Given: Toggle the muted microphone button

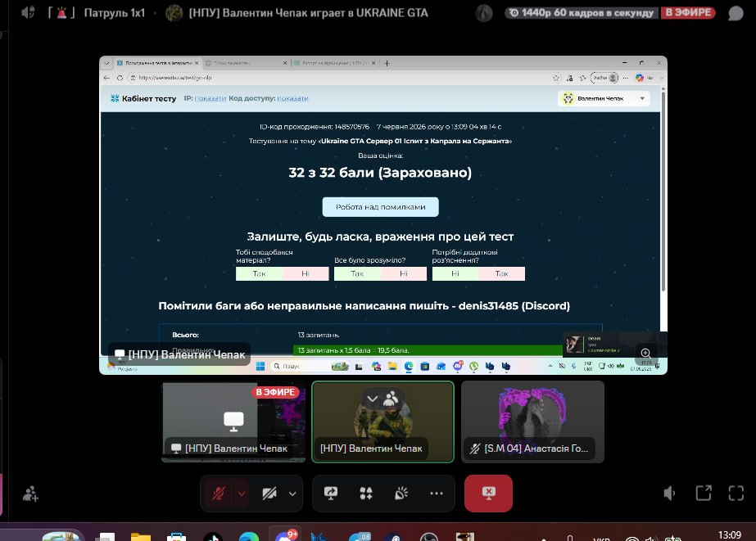Looking at the screenshot, I should pyautogui.click(x=219, y=494).
